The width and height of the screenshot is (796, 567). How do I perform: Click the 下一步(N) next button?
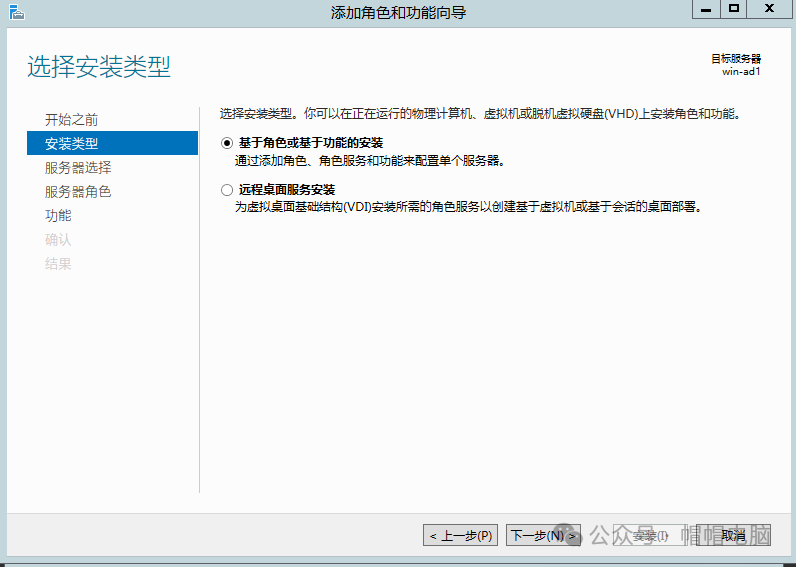pyautogui.click(x=543, y=535)
